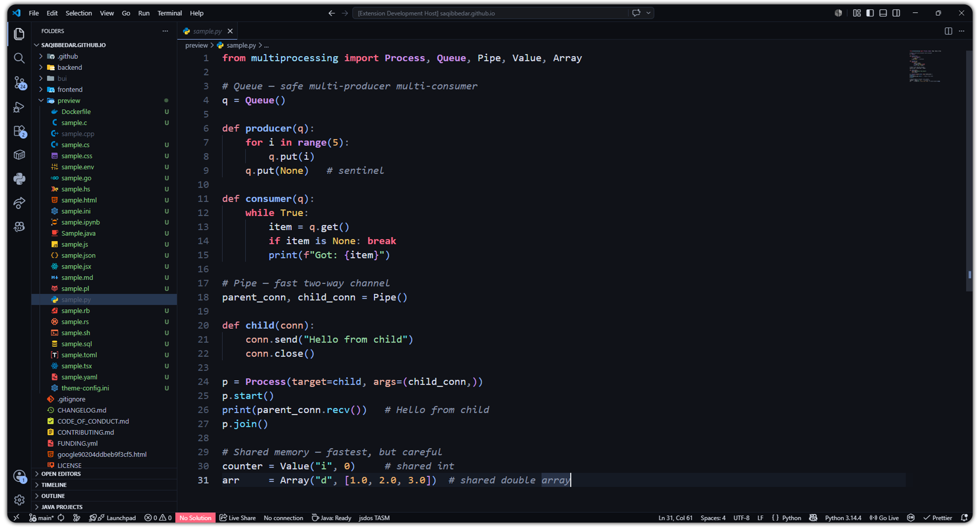Click the Split Editor Right icon
Screen dimensions: 980x527
pos(948,31)
